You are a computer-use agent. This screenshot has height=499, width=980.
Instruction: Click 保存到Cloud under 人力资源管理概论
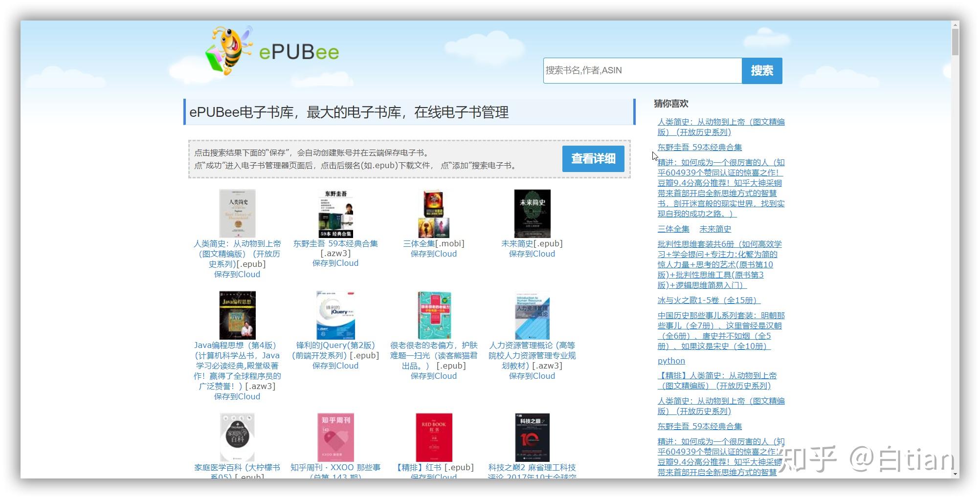pos(532,376)
